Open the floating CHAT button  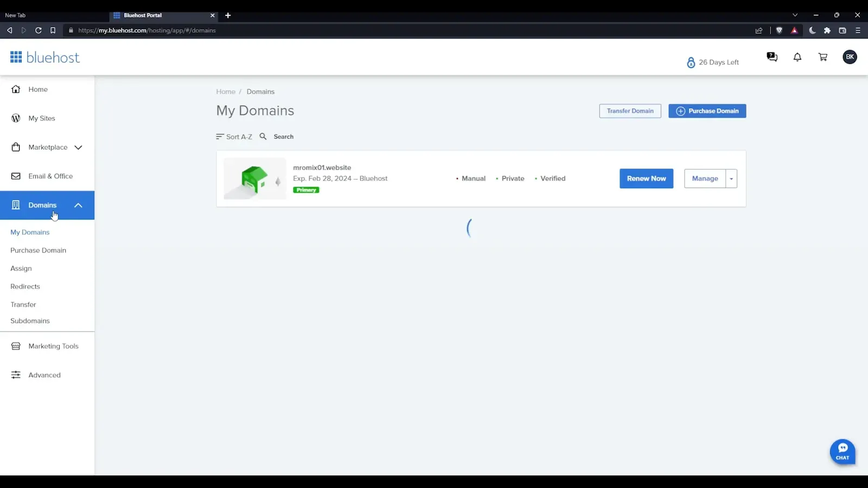tap(843, 452)
